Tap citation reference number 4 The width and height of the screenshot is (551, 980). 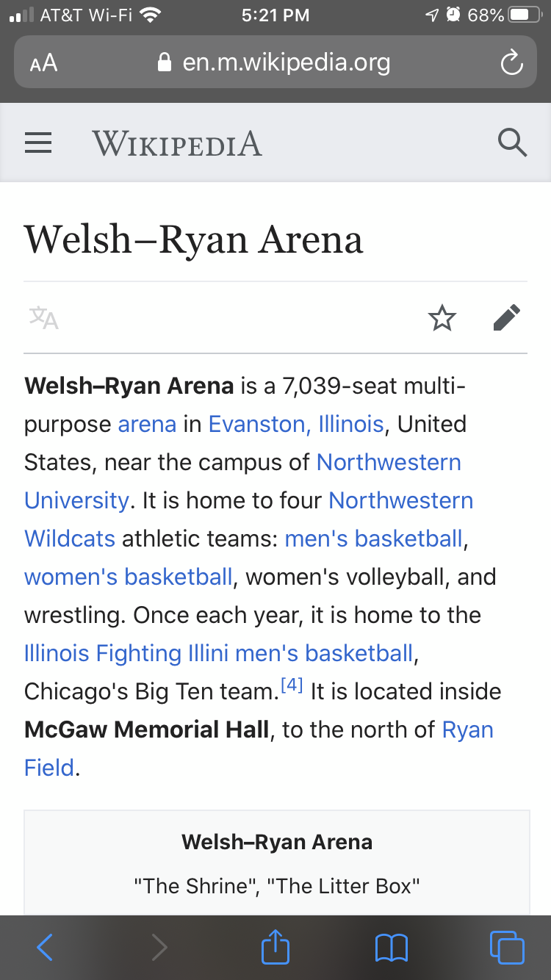coord(292,686)
